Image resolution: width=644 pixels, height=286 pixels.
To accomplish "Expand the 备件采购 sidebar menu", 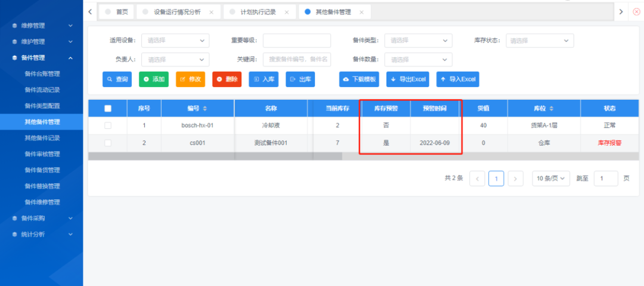I will pos(42,218).
